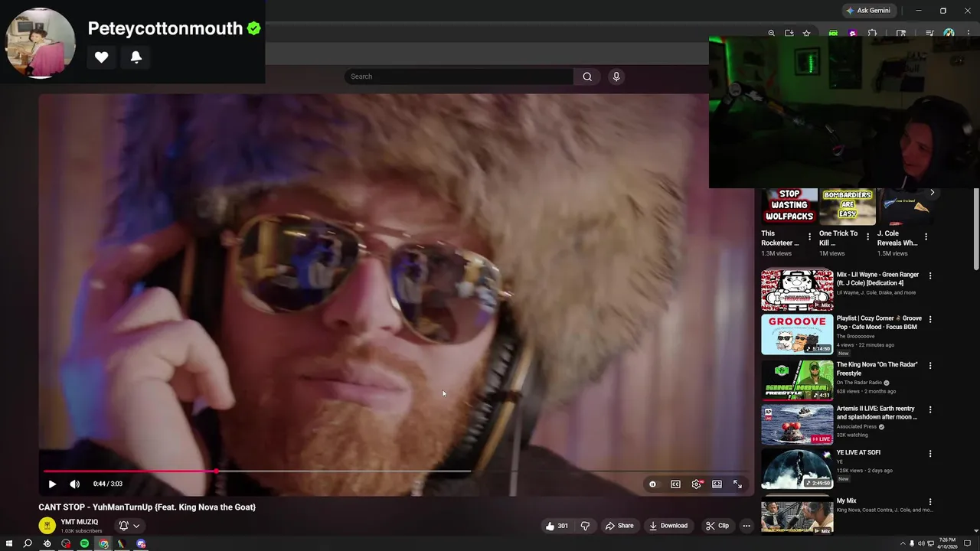
Task: Open The King Nova On The Radar Freestyle
Action: pyautogui.click(x=877, y=369)
